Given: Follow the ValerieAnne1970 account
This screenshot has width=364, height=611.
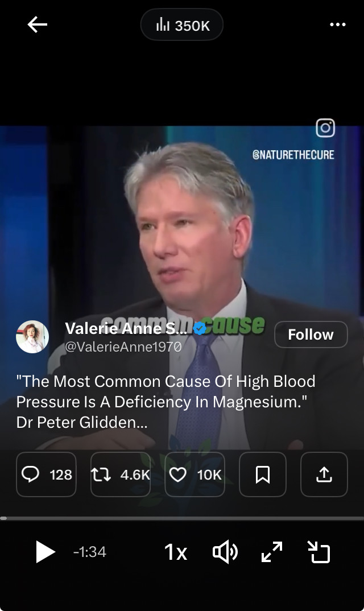Looking at the screenshot, I should click(311, 335).
